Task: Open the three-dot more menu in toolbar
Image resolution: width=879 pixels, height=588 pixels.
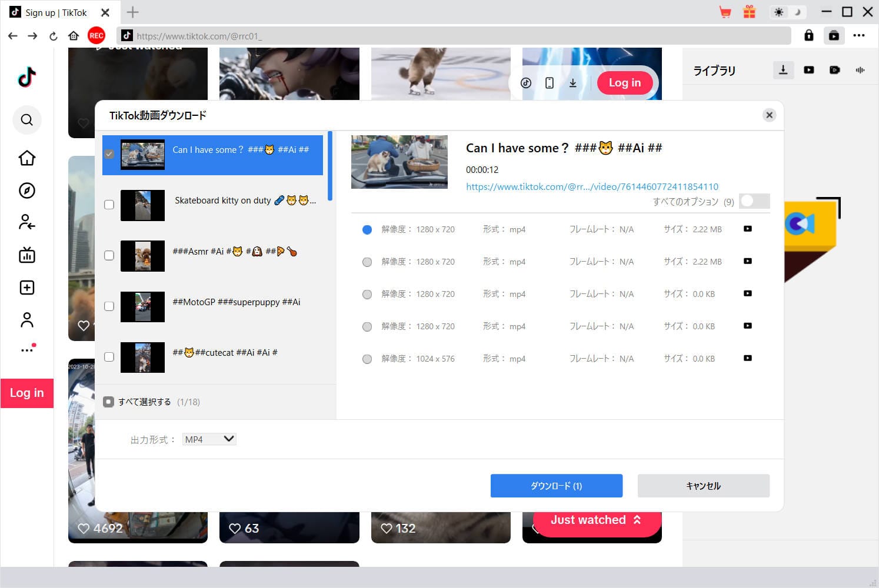Action: click(x=859, y=35)
